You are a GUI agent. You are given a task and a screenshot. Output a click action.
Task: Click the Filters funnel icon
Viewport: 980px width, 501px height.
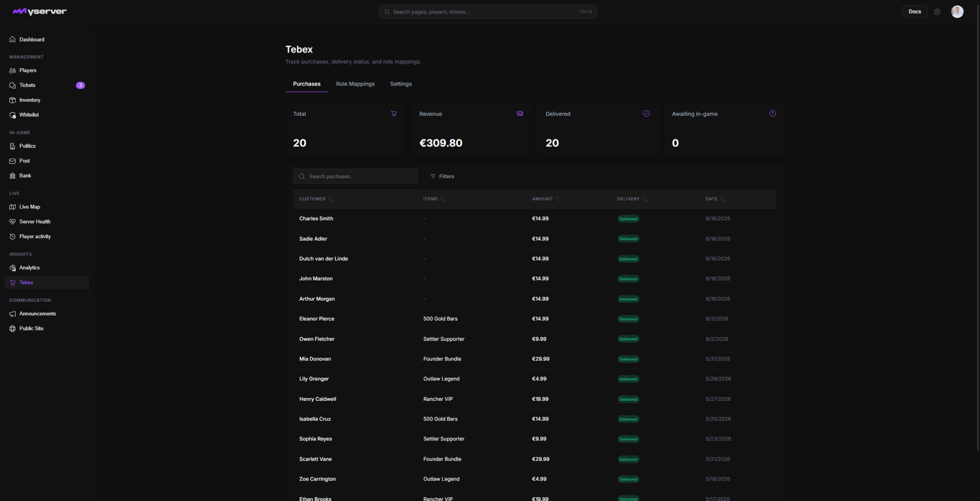click(433, 176)
